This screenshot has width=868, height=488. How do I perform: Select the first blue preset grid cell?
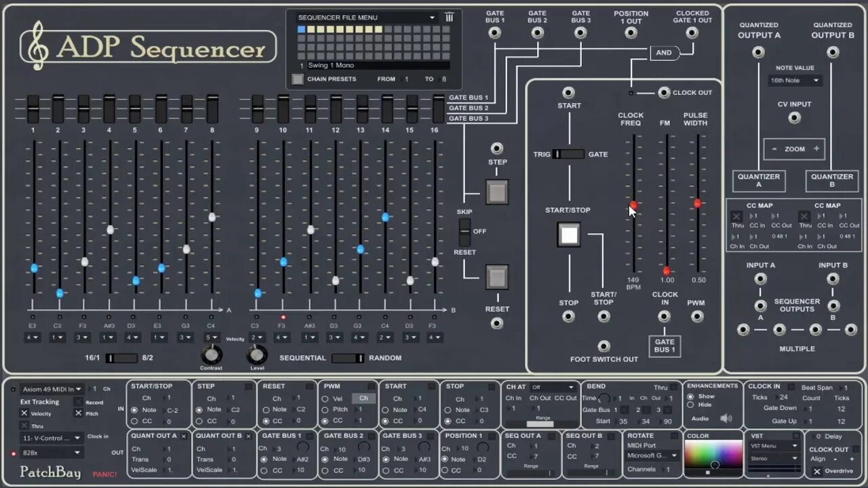coord(301,29)
